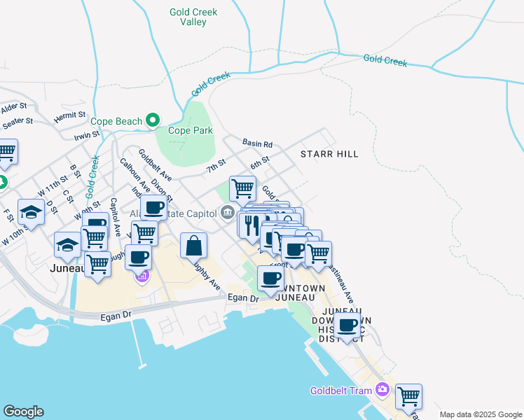Click the 'Map data ©2025 Google' attribution
524x420 pixels.
tap(481, 414)
